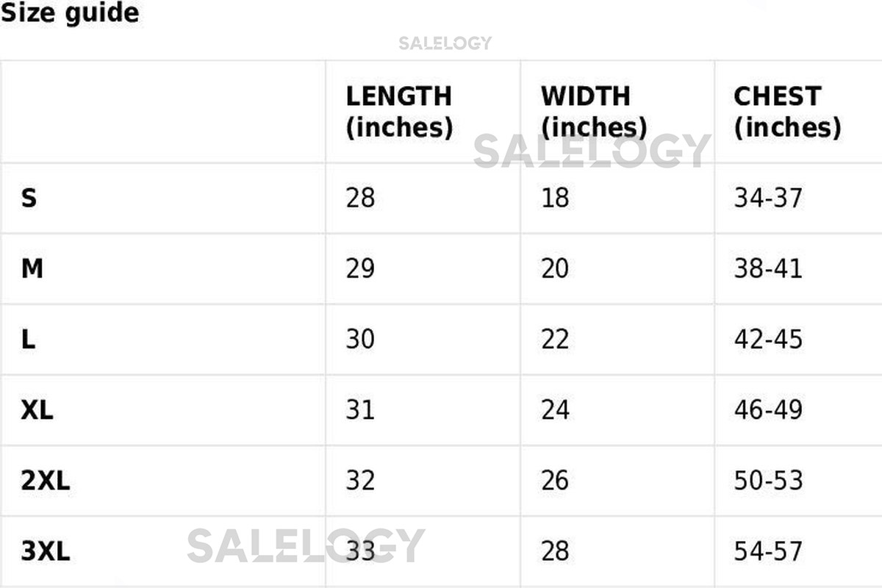Click the CHEST (inches) column header
The height and width of the screenshot is (588, 882).
[787, 112]
